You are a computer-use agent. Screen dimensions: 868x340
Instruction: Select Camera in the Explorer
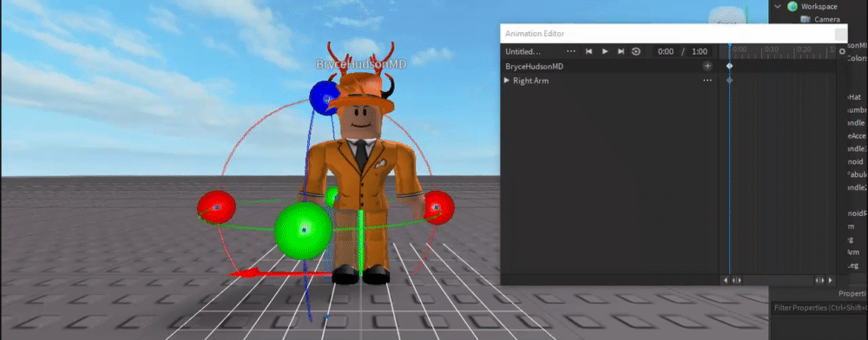click(x=827, y=19)
